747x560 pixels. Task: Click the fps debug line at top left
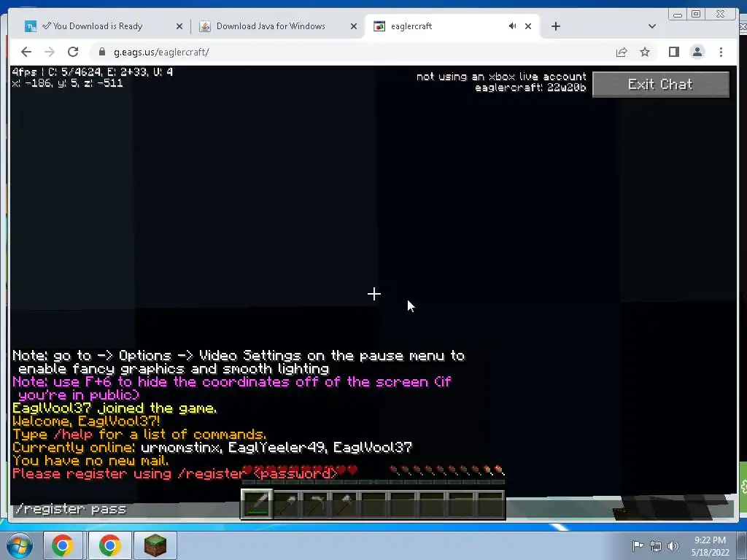click(93, 72)
